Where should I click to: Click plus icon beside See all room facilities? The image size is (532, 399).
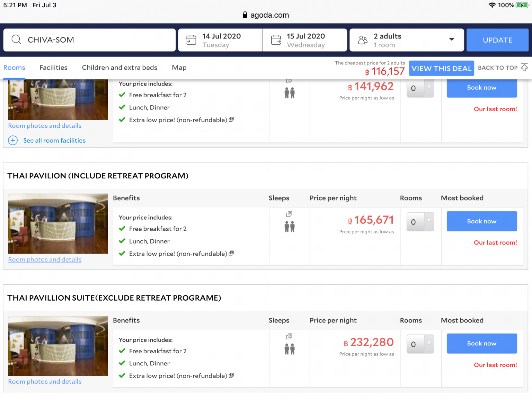pyautogui.click(x=13, y=140)
